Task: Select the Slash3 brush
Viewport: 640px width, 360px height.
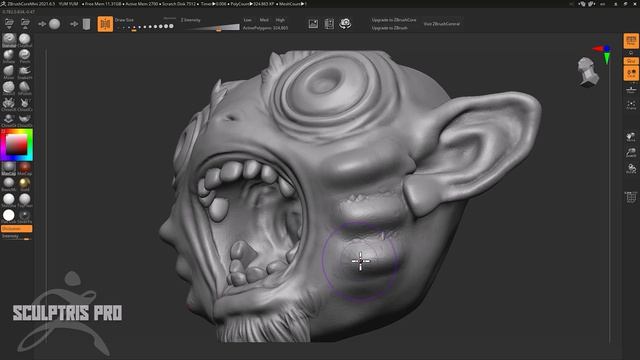Action: point(9,88)
